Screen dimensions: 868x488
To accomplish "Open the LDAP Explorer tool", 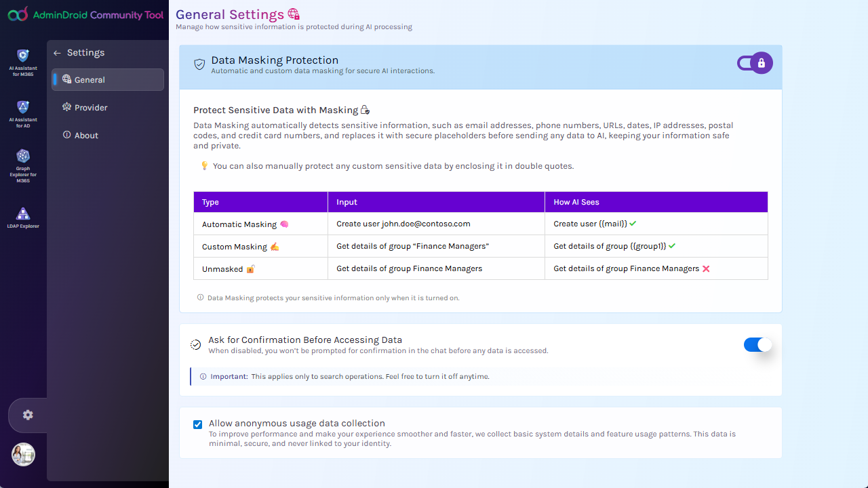I will click(23, 218).
